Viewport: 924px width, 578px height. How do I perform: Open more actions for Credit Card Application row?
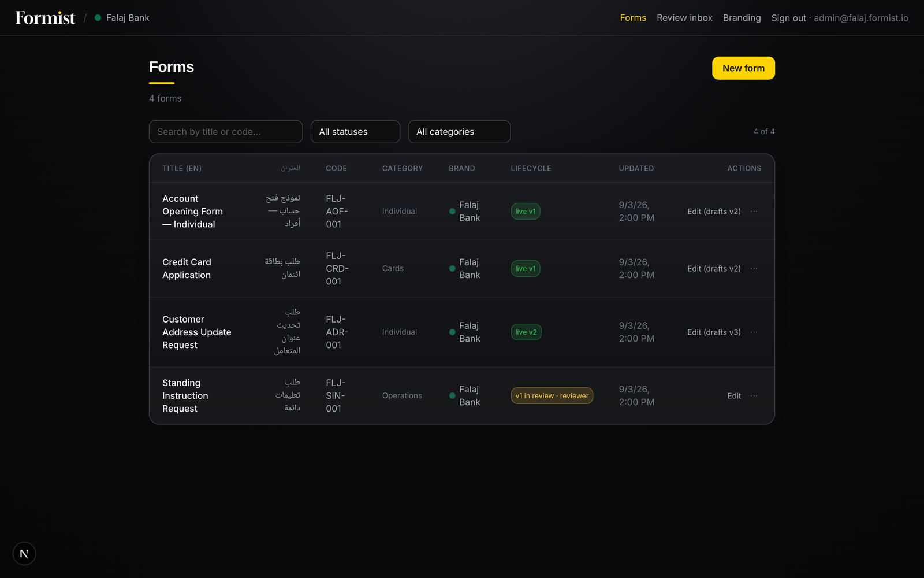[x=754, y=269]
